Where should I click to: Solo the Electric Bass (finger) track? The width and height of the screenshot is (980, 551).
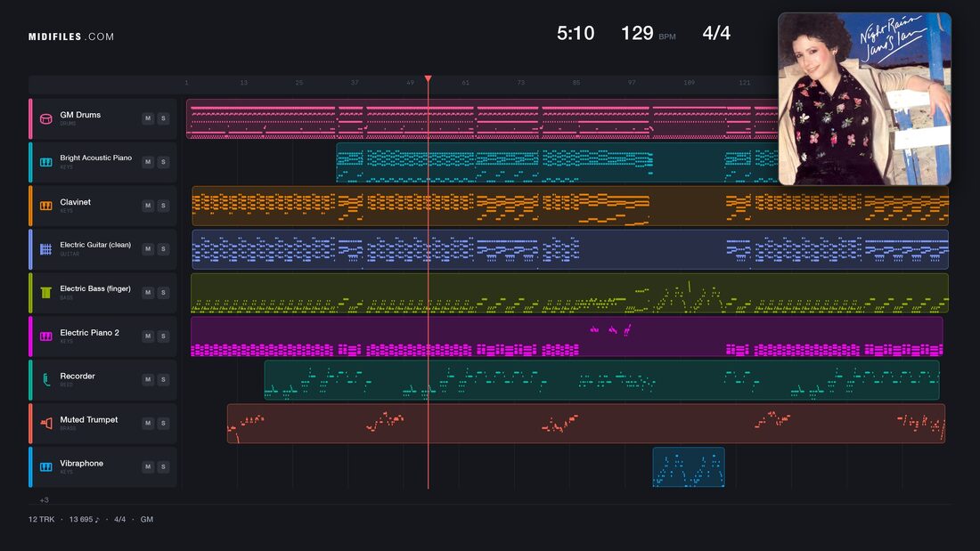pos(163,292)
